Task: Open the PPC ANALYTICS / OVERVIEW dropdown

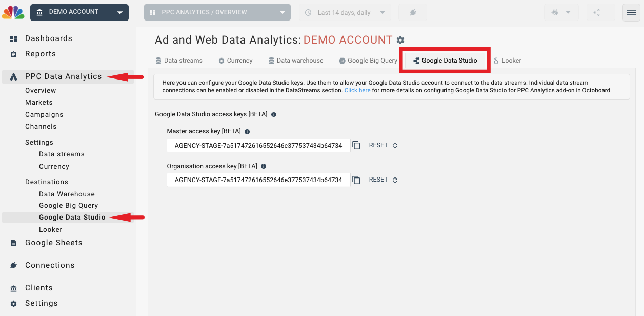Action: pyautogui.click(x=217, y=12)
